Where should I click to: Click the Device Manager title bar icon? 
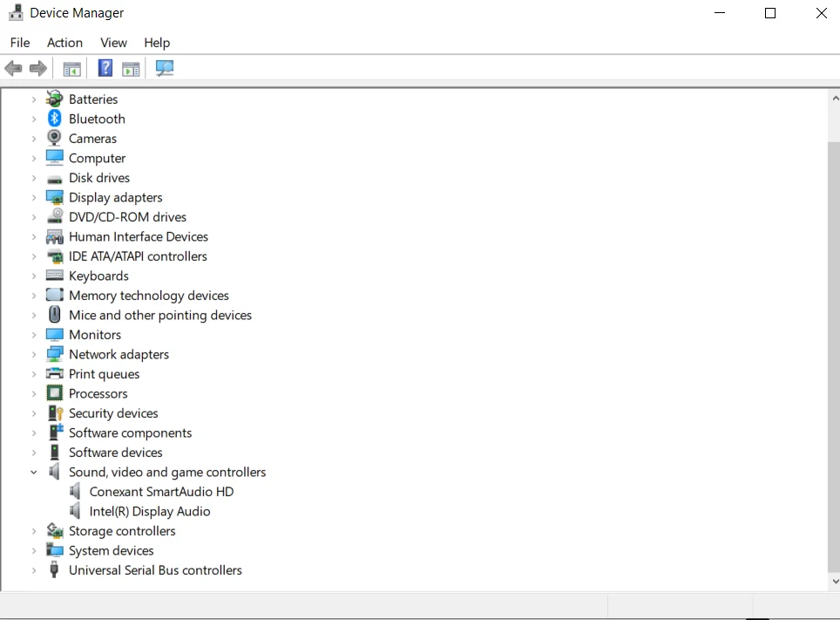(16, 12)
